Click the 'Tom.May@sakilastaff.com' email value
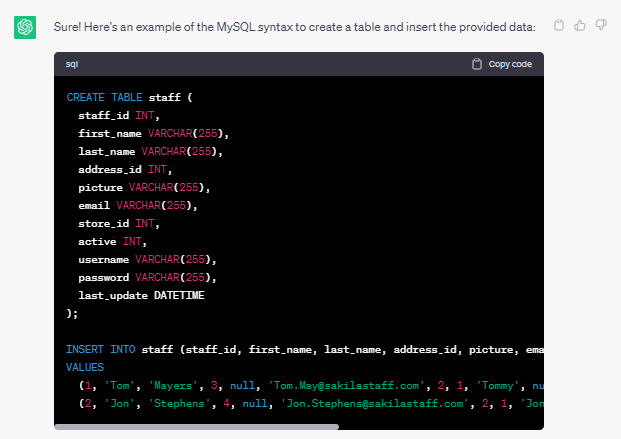The width and height of the screenshot is (621, 439). pos(346,386)
